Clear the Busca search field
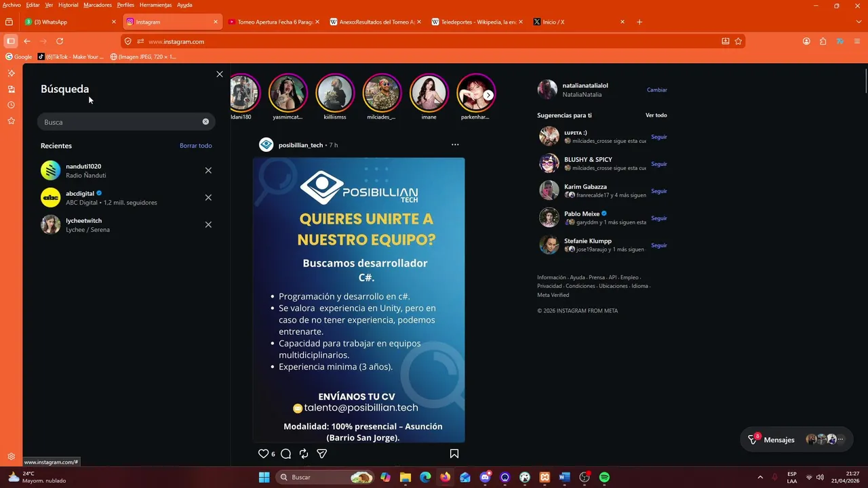Screen dimensions: 868x488 pyautogui.click(x=205, y=122)
